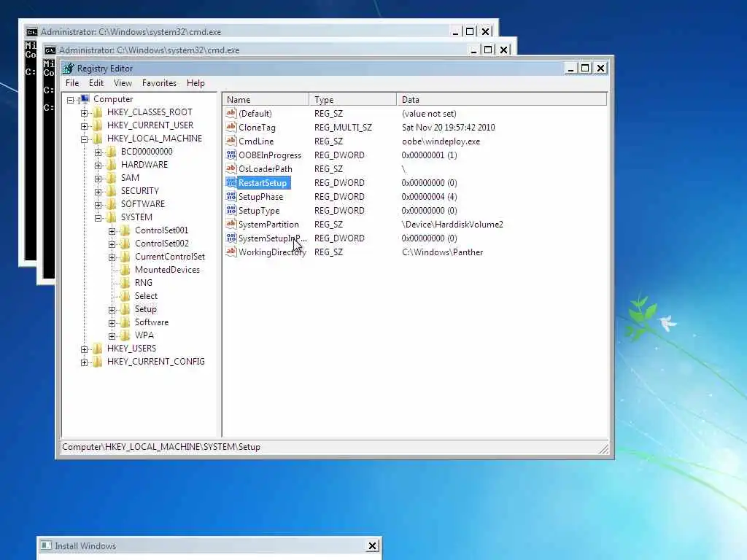Click the oobe\windeploy.exe data cell
Image resolution: width=747 pixels, height=560 pixels.
(x=441, y=141)
